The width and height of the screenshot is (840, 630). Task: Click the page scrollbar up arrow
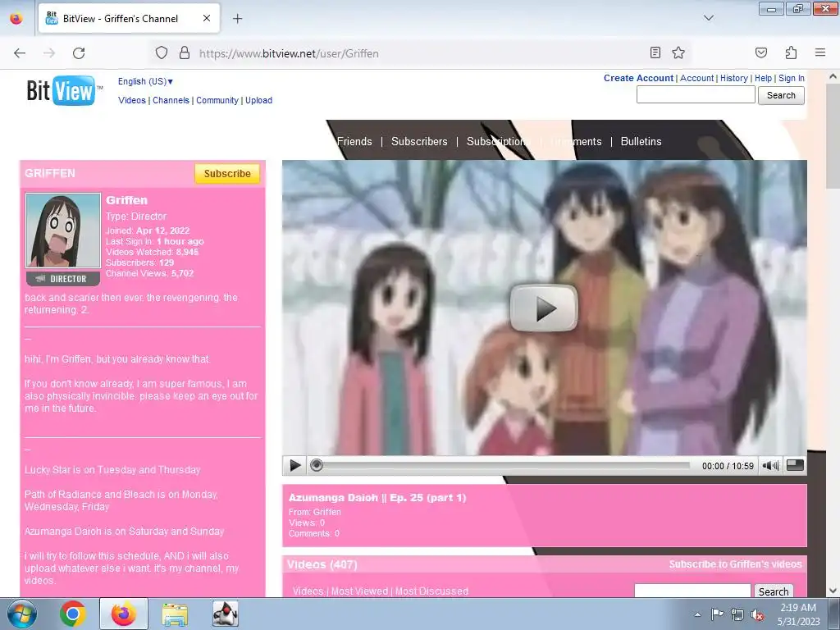point(833,76)
